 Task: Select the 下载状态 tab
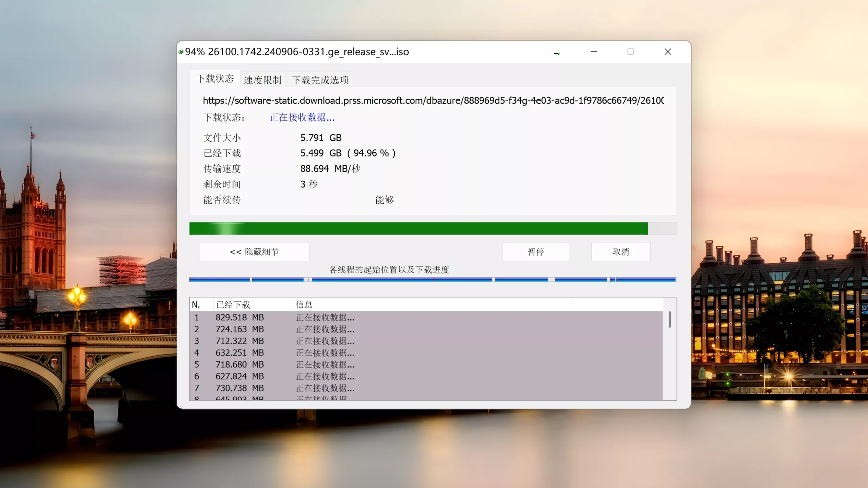click(x=215, y=78)
